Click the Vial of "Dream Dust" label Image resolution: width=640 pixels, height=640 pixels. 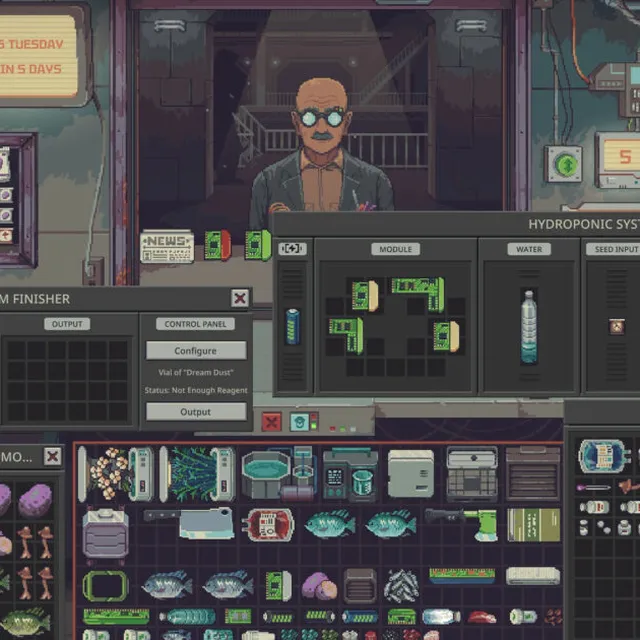196,372
